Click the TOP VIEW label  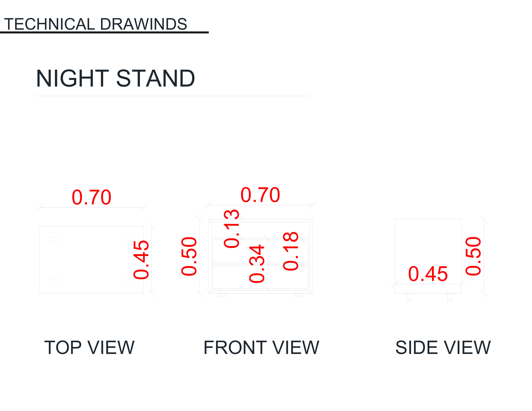[x=89, y=347]
